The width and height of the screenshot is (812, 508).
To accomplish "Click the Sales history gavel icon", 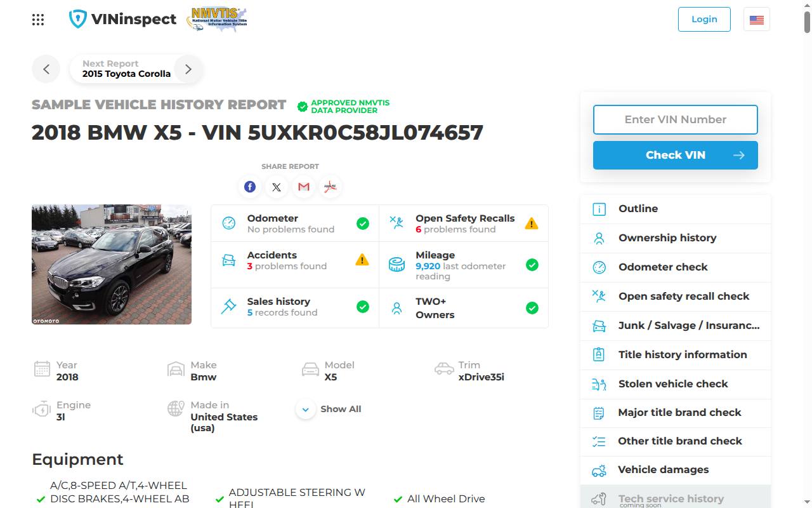I will coord(228,307).
